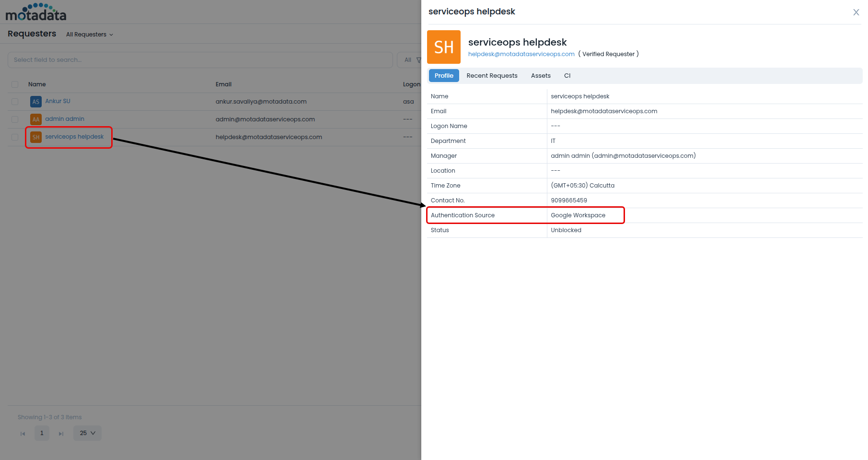
Task: Open the CI tab
Action: tap(567, 76)
